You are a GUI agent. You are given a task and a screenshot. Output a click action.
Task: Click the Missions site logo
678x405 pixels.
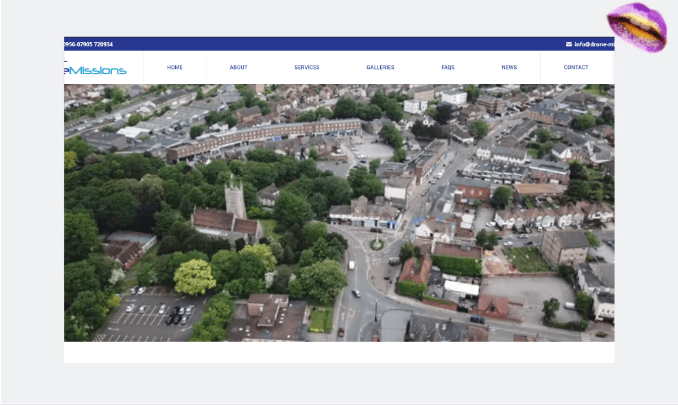(95, 70)
